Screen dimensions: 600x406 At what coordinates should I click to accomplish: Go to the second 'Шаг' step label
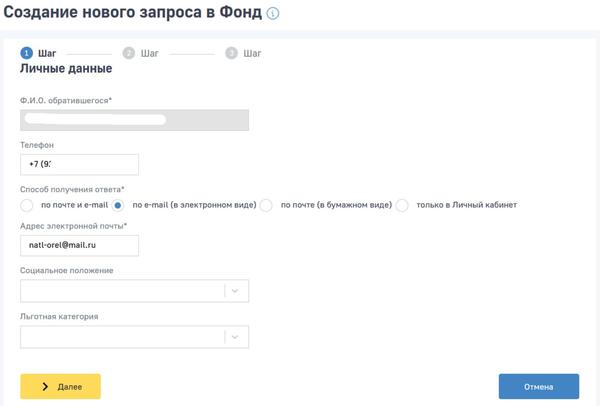[x=150, y=53]
